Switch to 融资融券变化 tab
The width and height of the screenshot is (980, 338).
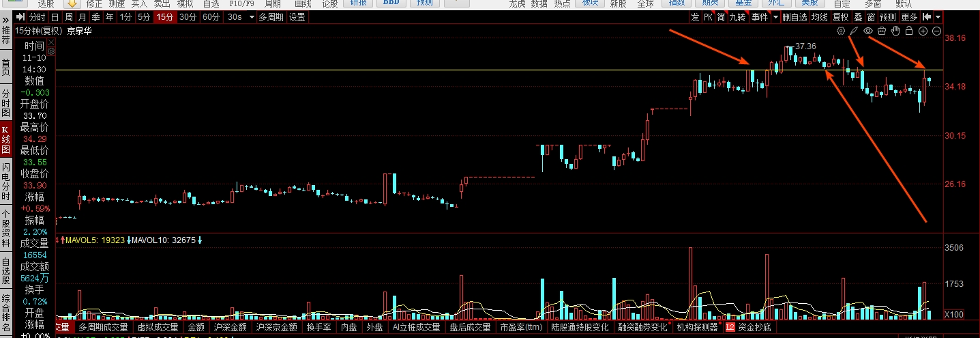point(643,327)
